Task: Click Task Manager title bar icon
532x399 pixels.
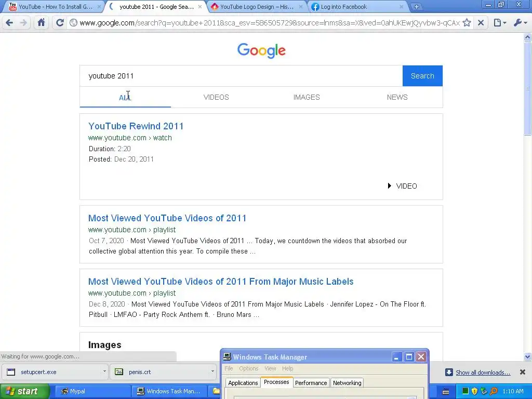Action: [x=228, y=356]
